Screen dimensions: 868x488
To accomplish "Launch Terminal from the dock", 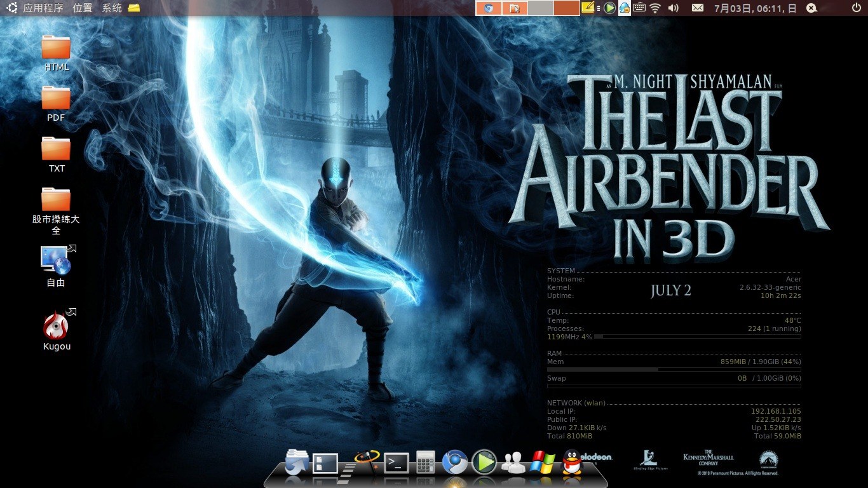I will tap(397, 463).
